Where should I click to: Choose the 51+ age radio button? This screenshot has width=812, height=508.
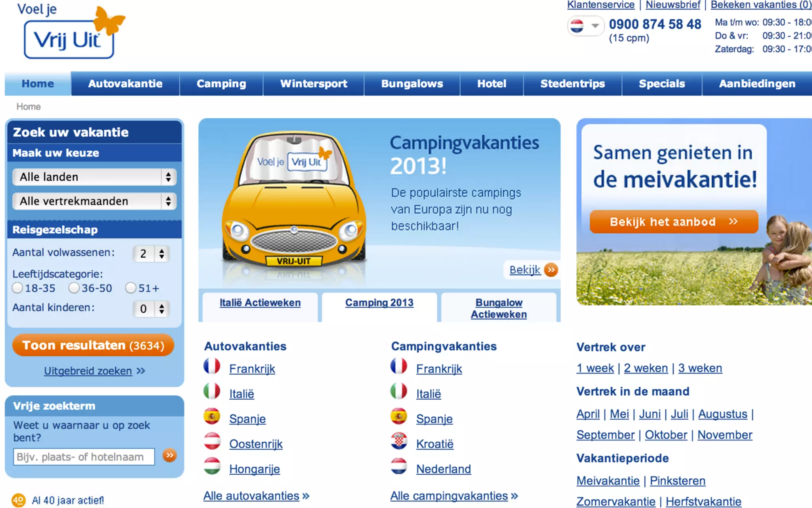[131, 288]
